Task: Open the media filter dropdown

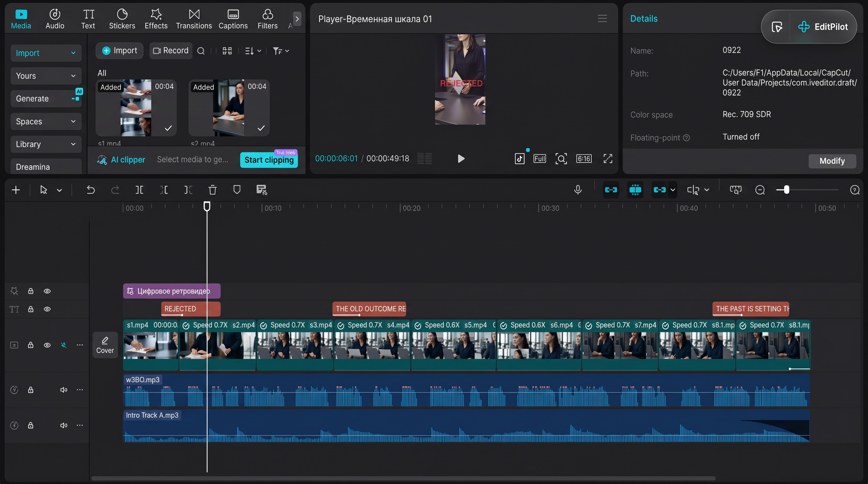Action: pos(281,51)
